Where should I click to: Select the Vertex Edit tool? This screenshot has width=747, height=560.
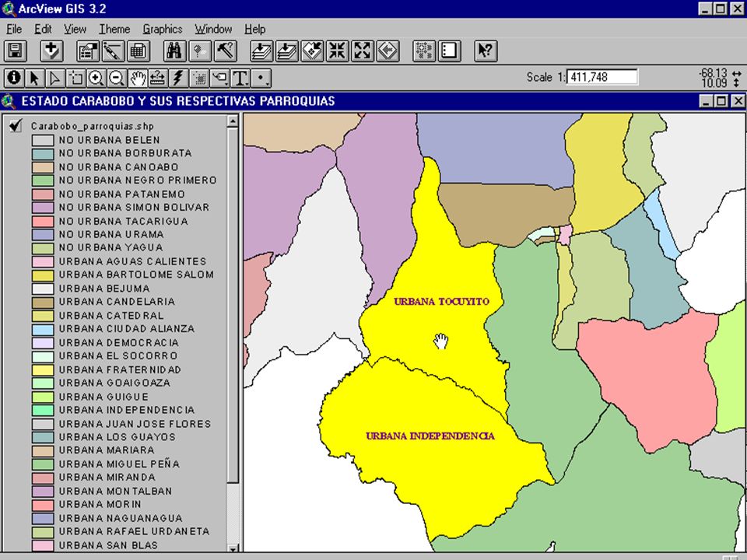point(54,78)
